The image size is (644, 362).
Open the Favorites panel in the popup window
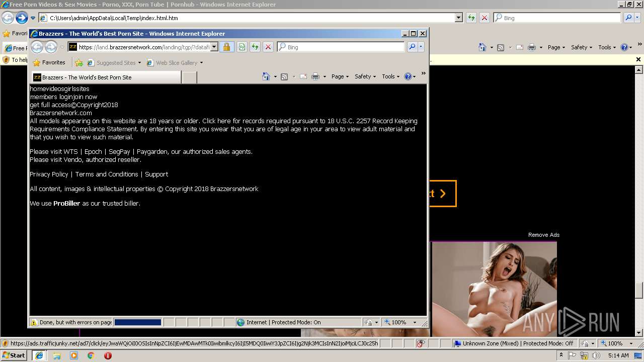pyautogui.click(x=49, y=63)
